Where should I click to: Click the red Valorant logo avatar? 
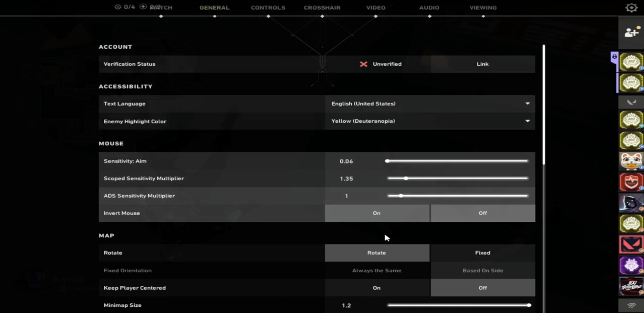pyautogui.click(x=631, y=245)
